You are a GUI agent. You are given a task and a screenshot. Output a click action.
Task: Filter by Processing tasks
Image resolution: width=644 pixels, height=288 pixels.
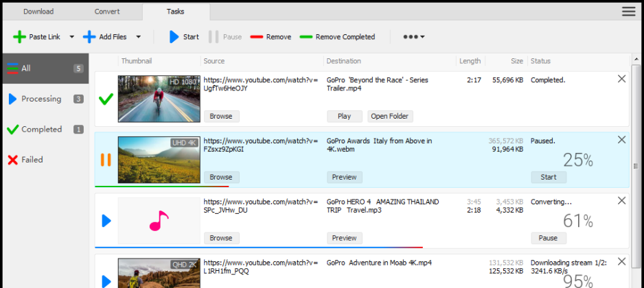(45, 99)
